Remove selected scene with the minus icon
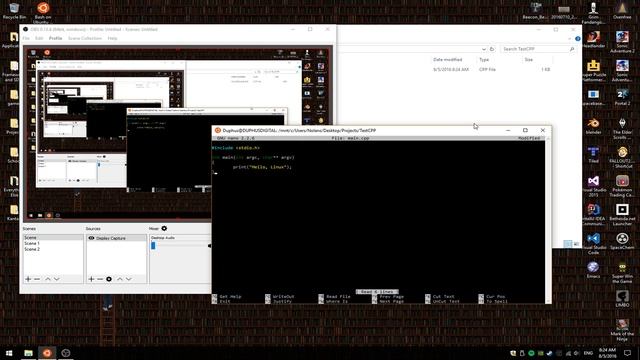Screen dimensions: 640x360 click(x=37, y=279)
